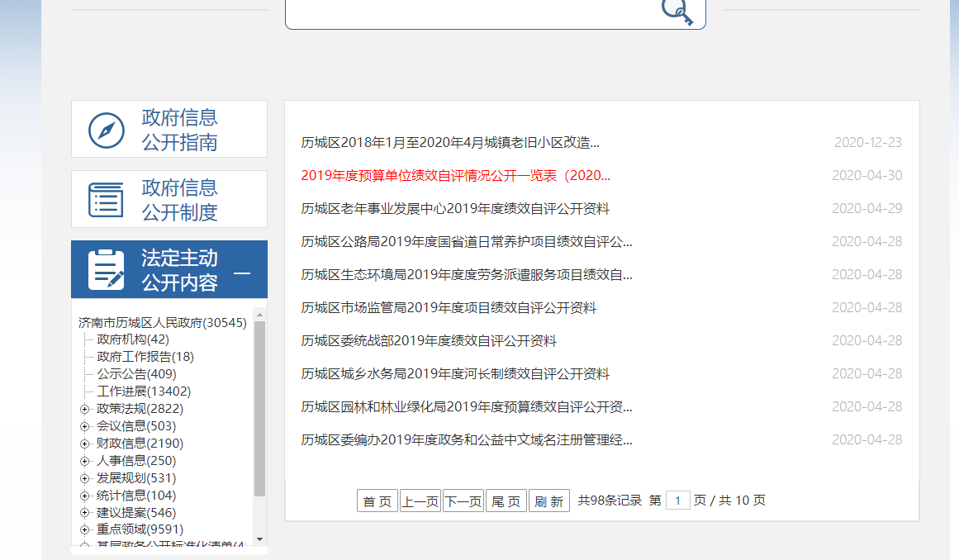
Task: Select 公示公告(409) in the tree
Action: [136, 373]
